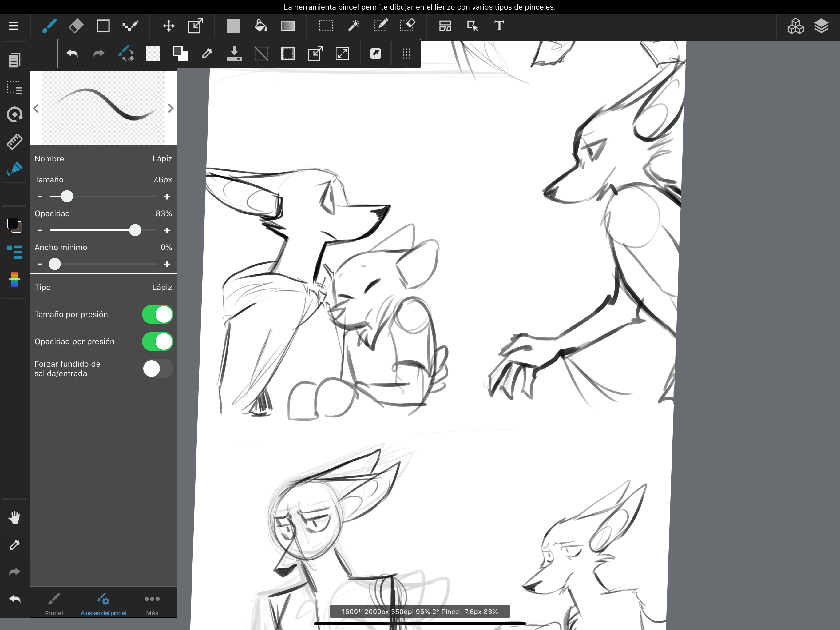Image resolution: width=840 pixels, height=630 pixels.
Task: Choose the Gradient tool
Action: pyautogui.click(x=288, y=26)
